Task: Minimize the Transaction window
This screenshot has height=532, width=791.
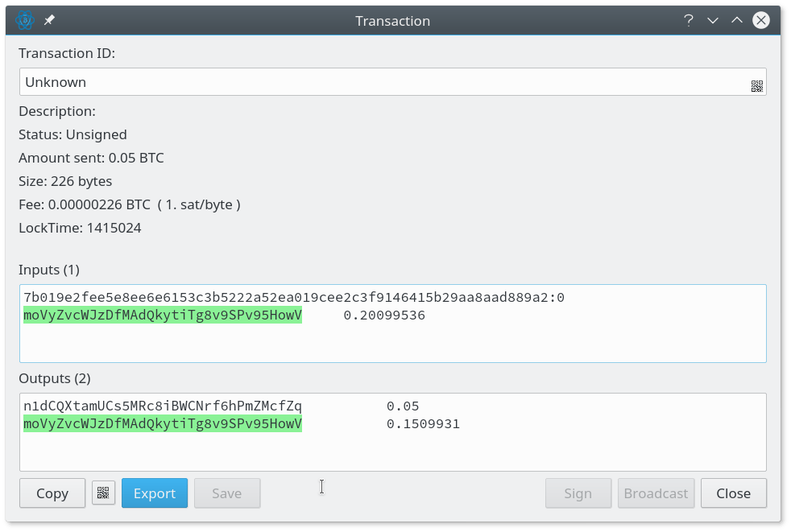Action: 713,21
